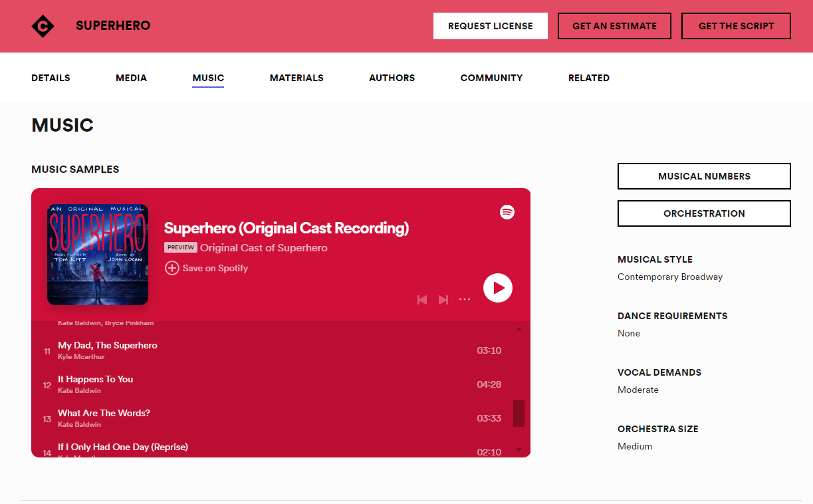Click the Concord diamond logo

(x=43, y=26)
